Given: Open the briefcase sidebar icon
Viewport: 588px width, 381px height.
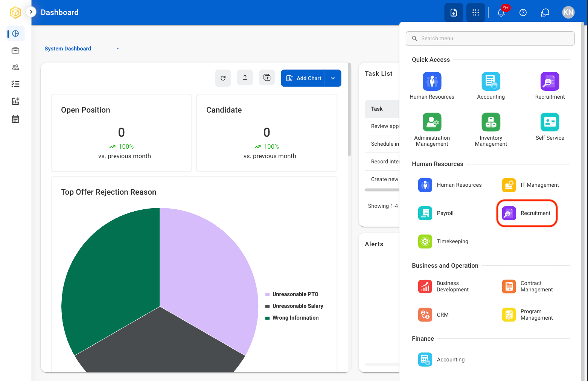Looking at the screenshot, I should click(x=15, y=50).
